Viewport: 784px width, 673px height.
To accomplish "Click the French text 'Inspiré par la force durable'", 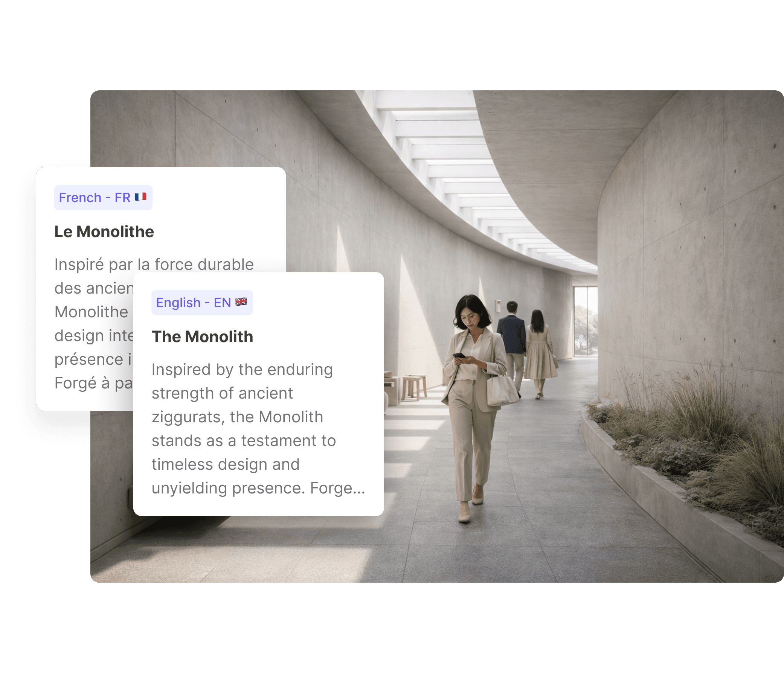I will coord(154,265).
